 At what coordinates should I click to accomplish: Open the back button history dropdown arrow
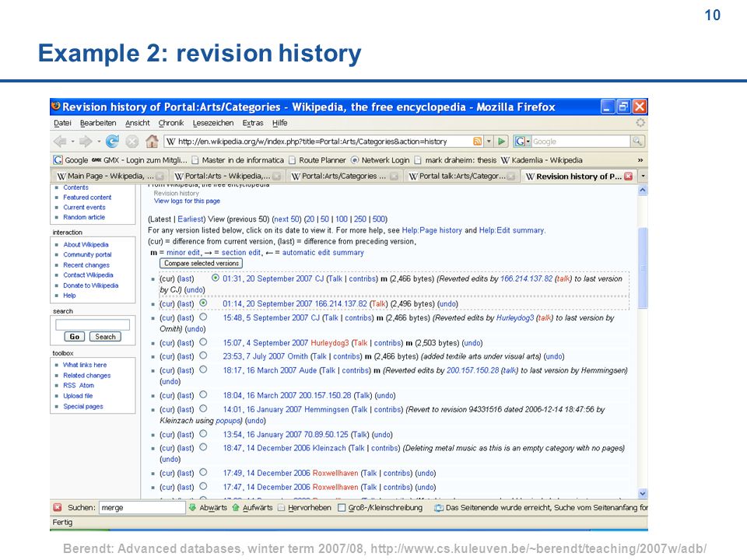coord(72,142)
